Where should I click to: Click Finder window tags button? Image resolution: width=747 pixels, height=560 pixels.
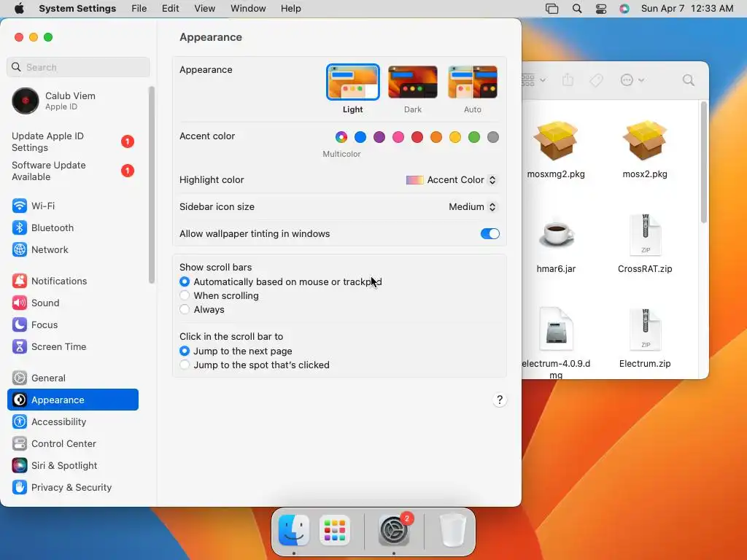[x=597, y=80]
